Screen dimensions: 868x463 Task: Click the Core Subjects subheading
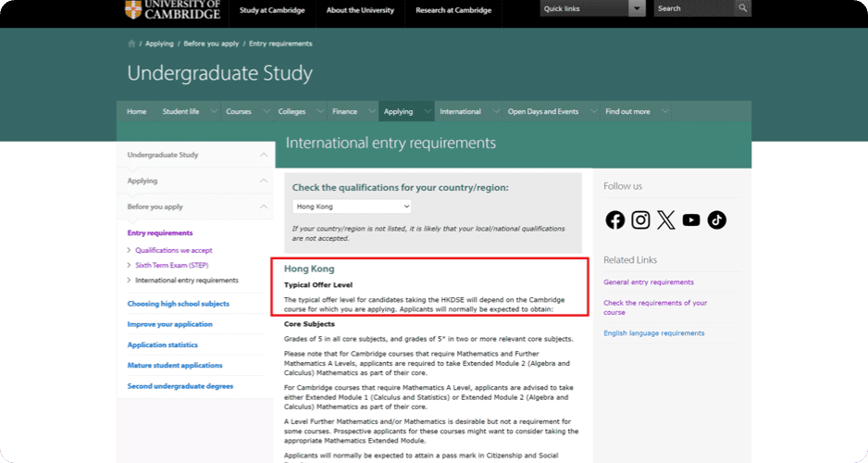pyautogui.click(x=309, y=324)
